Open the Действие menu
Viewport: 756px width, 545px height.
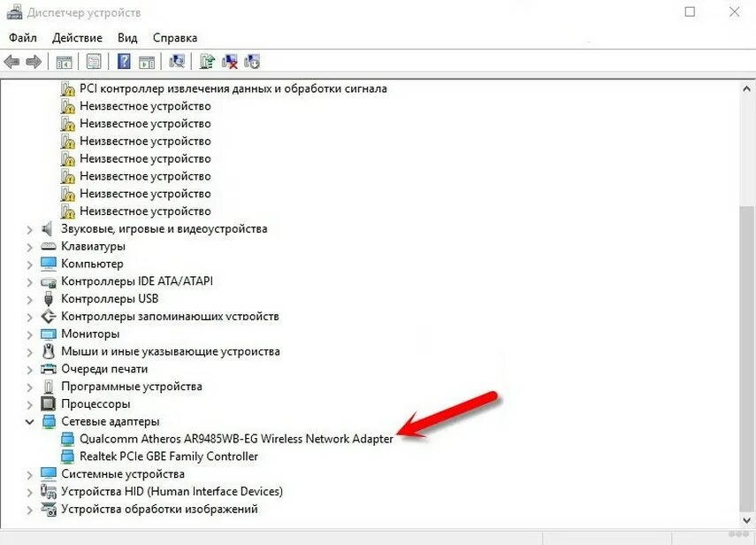point(77,38)
